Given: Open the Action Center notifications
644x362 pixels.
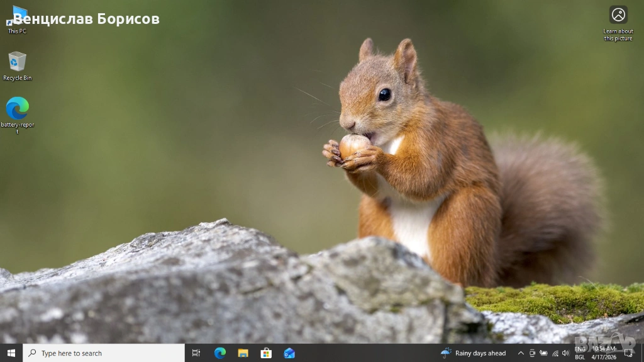Looking at the screenshot, I should [x=628, y=353].
